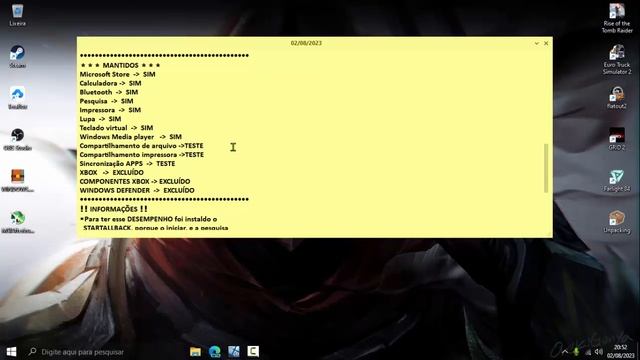Image resolution: width=640 pixels, height=360 pixels.
Task: Launch the OBS Studio shortcut
Action: 18,139
